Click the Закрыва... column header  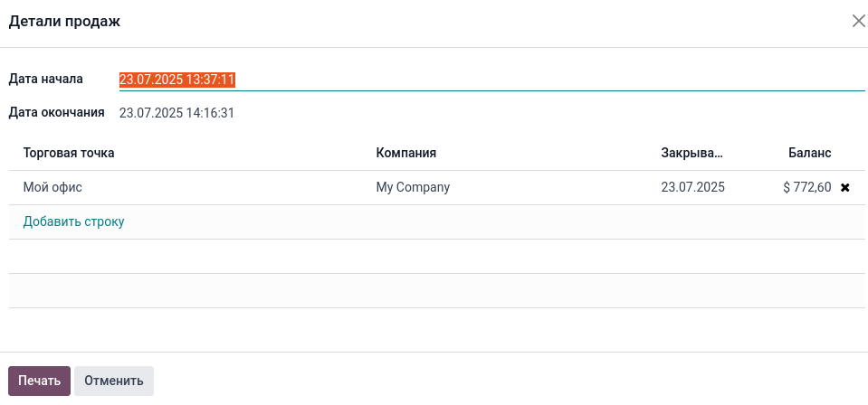pos(692,153)
